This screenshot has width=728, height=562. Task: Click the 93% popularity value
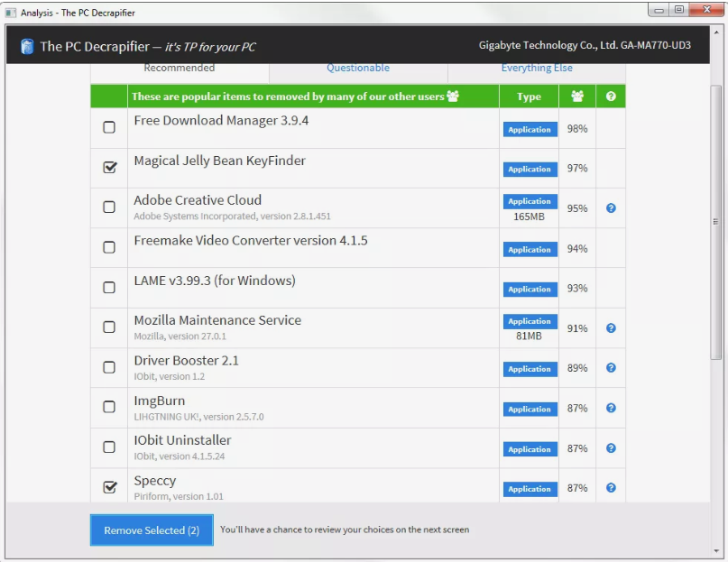577,289
